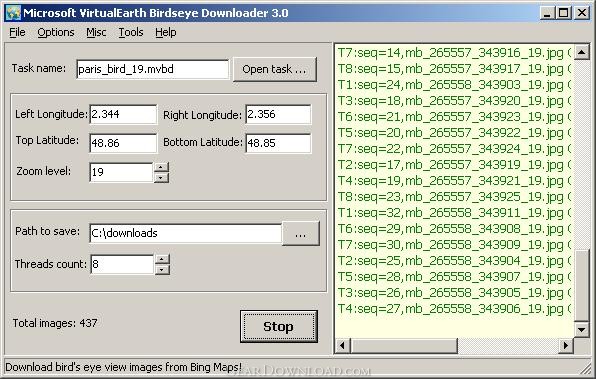
Task: Select log line T7:seq=22
Action: point(454,148)
